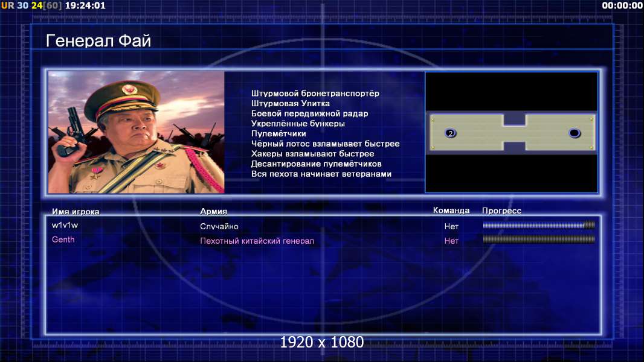This screenshot has height=362, width=644.
Task: Click 'Хакеры взламывают быстрее'
Action: (312, 154)
